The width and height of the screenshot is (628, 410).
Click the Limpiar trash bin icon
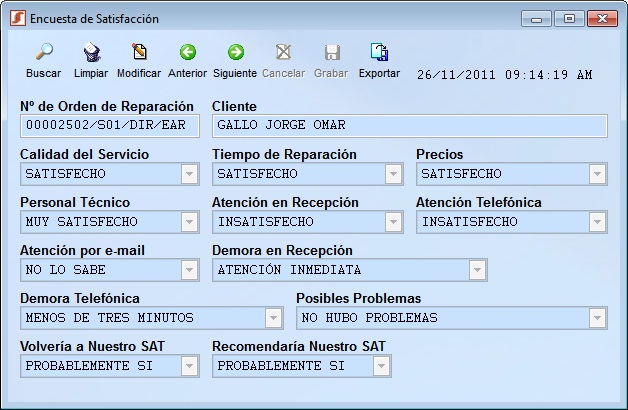pos(91,53)
